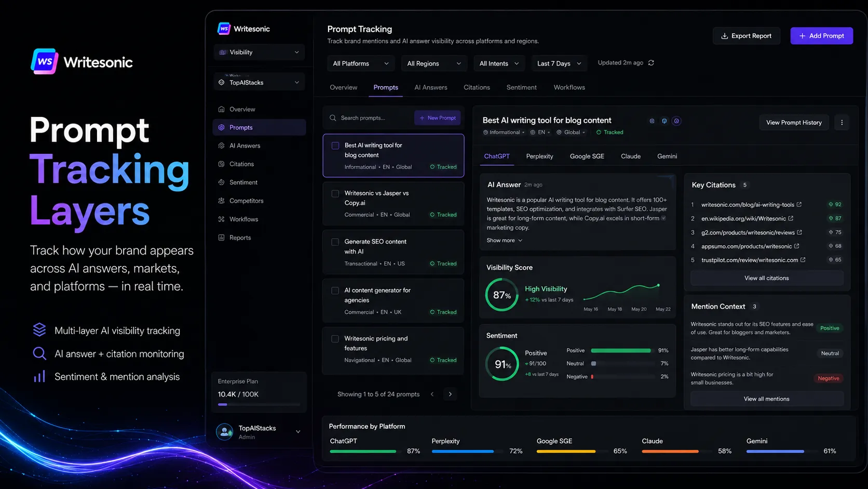
Task: Click the ChatGPT 87% performance bar
Action: 365,451
